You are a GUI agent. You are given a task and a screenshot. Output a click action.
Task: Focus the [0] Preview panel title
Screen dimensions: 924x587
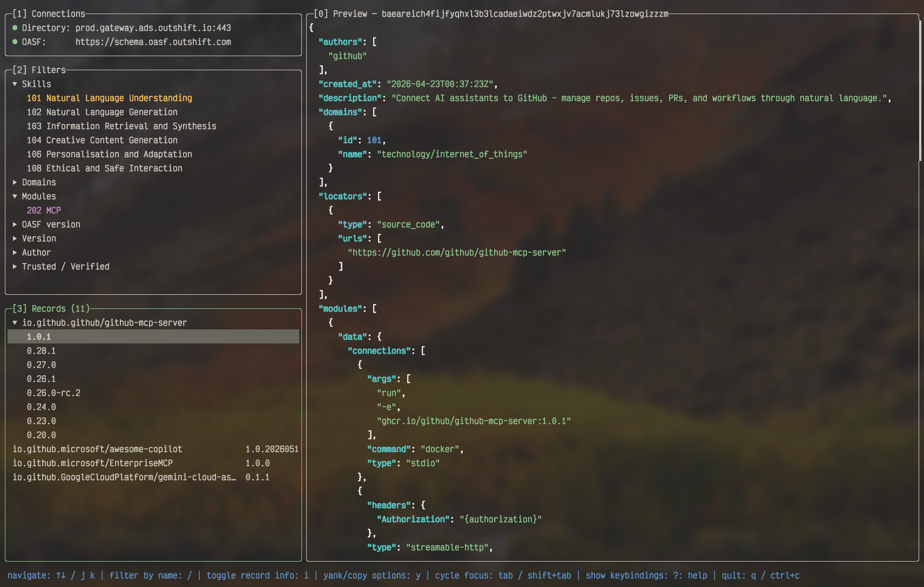click(x=491, y=14)
